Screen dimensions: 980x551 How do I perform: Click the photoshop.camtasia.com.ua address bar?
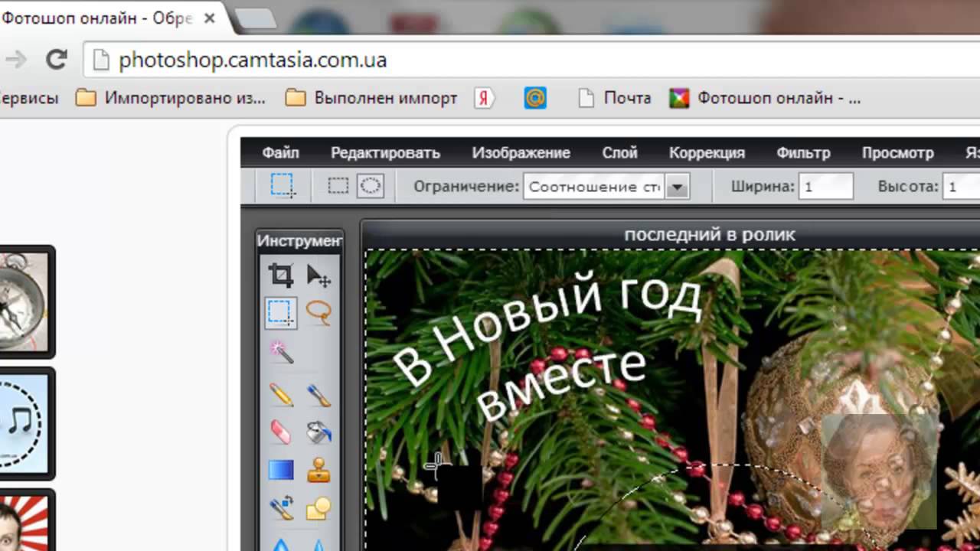pyautogui.click(x=531, y=60)
